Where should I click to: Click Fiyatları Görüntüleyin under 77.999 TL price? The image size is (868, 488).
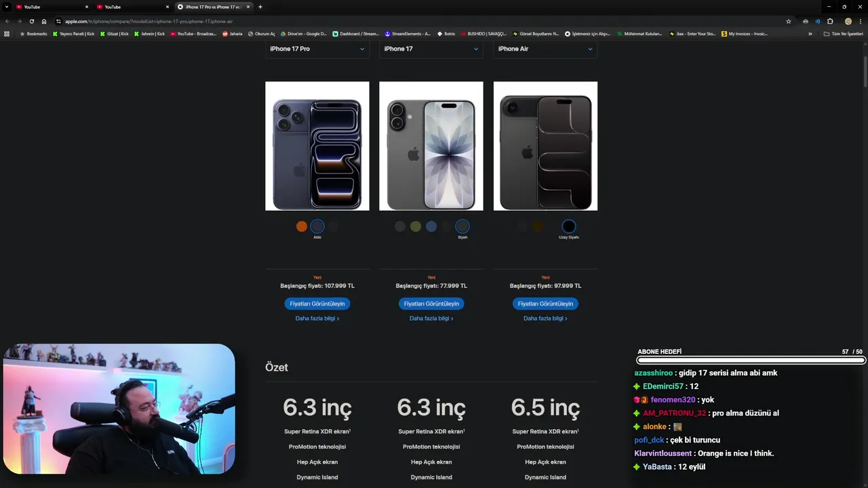tap(431, 304)
